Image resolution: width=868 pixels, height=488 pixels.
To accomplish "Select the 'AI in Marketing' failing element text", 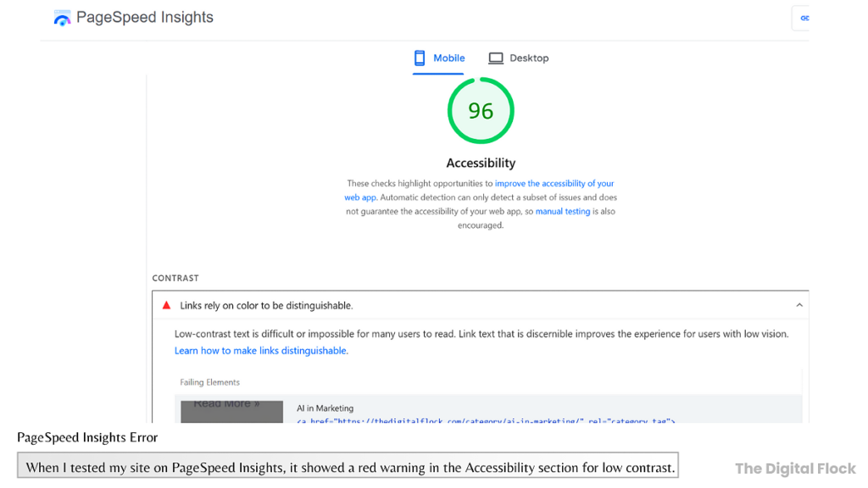I will click(325, 408).
